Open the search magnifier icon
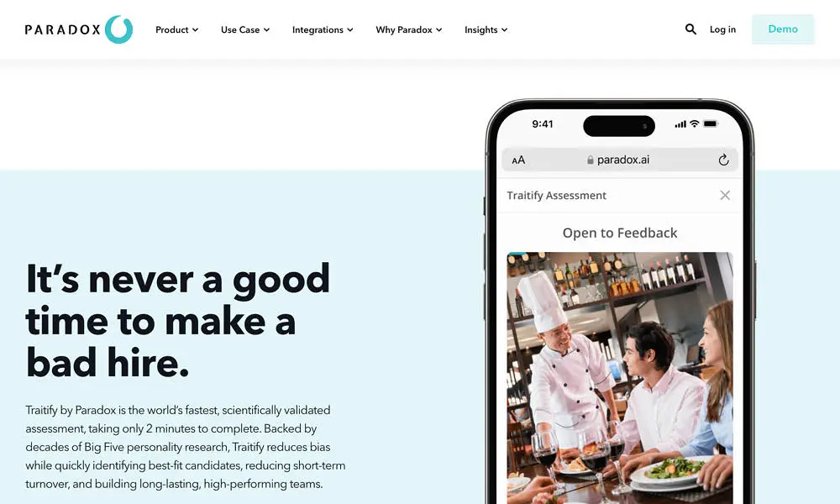840x504 pixels. click(690, 29)
